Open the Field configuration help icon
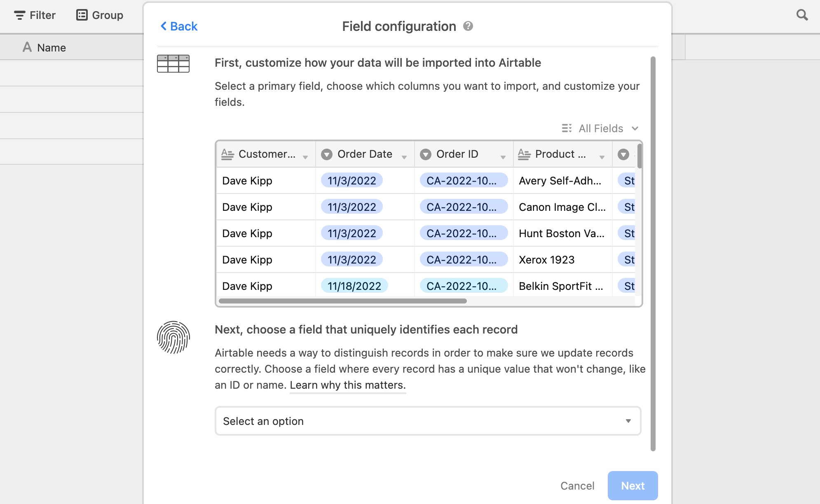 (468, 26)
